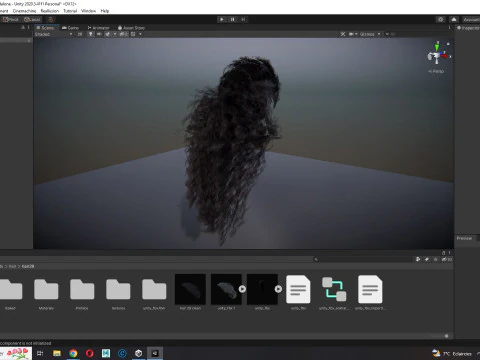Toggle scene effects icon

(x=107, y=34)
